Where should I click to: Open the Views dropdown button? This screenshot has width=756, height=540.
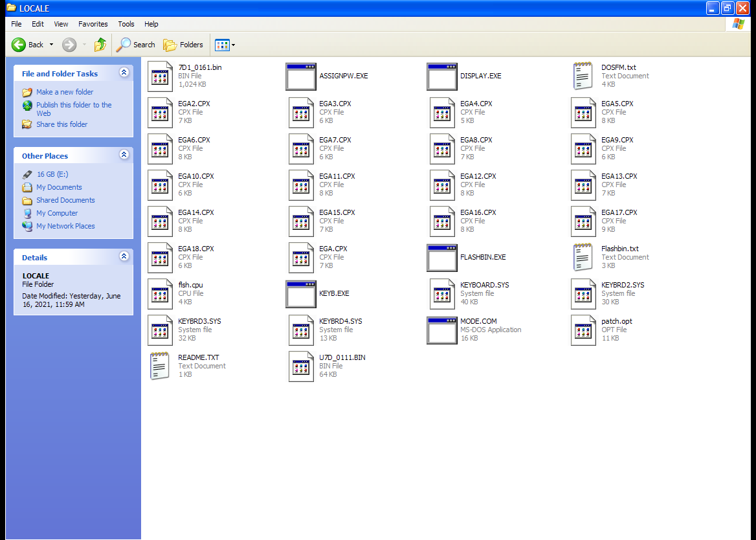(x=225, y=45)
